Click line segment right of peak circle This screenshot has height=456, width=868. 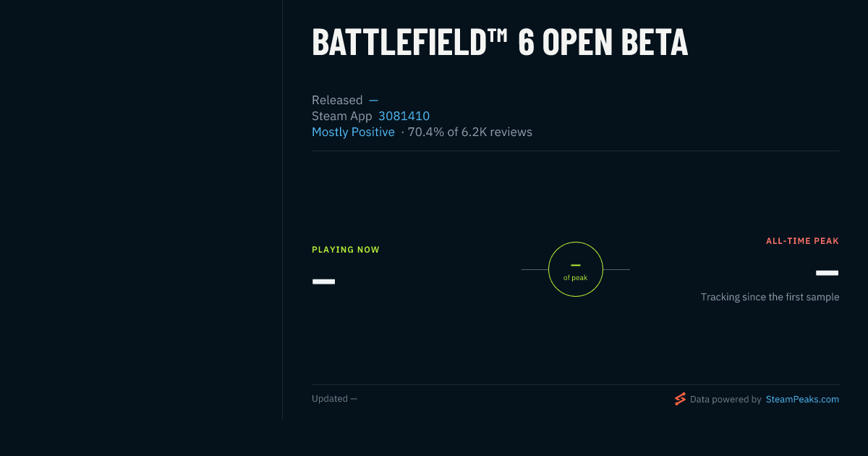click(616, 269)
